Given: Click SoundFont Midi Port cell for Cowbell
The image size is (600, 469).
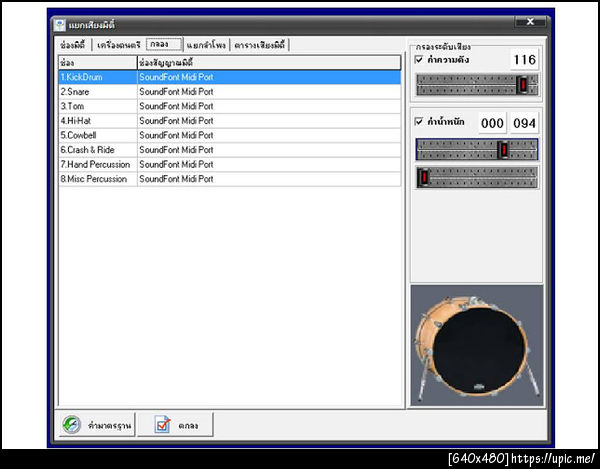Looking at the screenshot, I should (269, 135).
